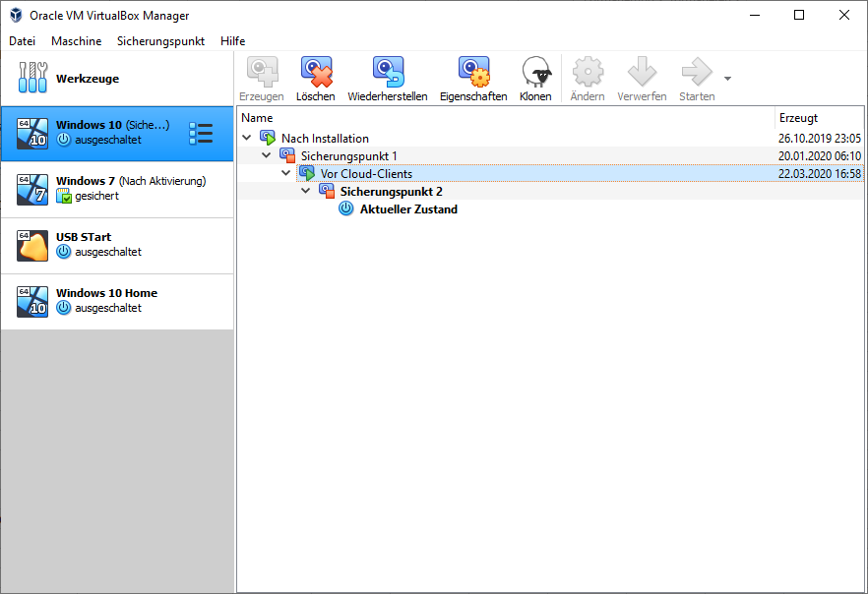Select the Windows 7 virtual machine
The image size is (868, 594).
(116, 189)
